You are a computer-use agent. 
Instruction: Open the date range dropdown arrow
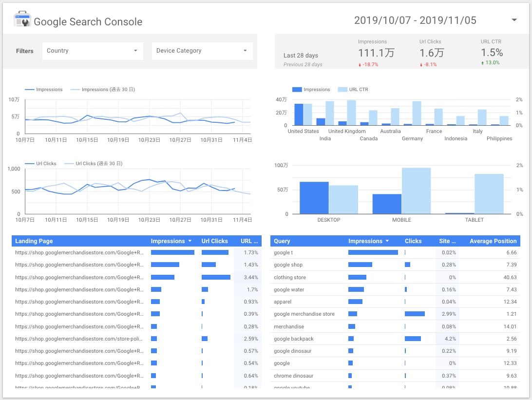(514, 20)
